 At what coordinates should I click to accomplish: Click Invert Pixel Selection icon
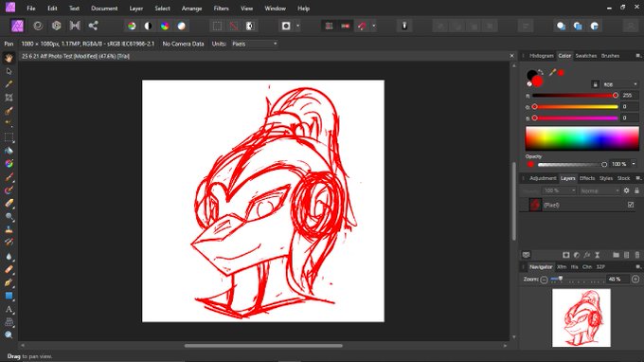tap(250, 26)
